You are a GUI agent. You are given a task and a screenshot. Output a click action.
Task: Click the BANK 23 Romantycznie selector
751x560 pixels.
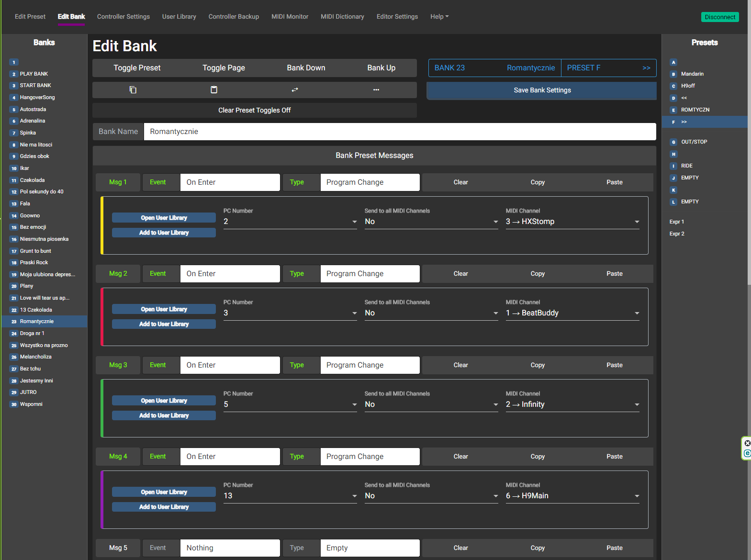494,68
